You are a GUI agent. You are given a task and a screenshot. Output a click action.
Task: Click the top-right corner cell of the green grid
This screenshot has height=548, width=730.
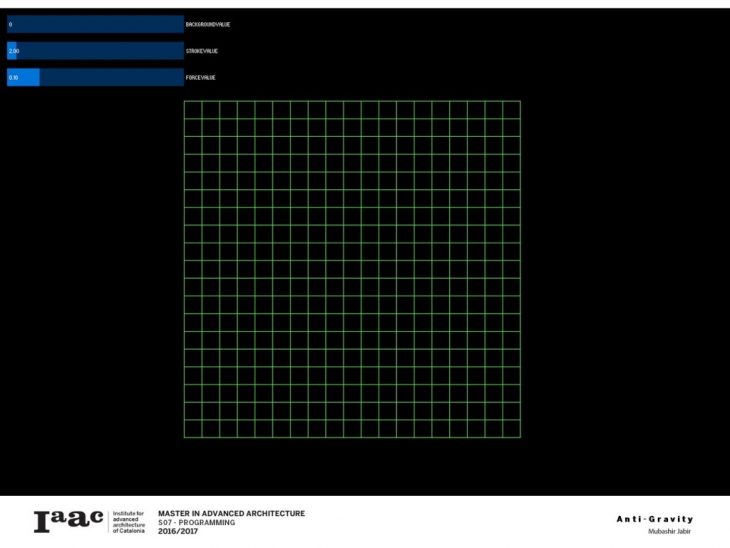(511, 110)
